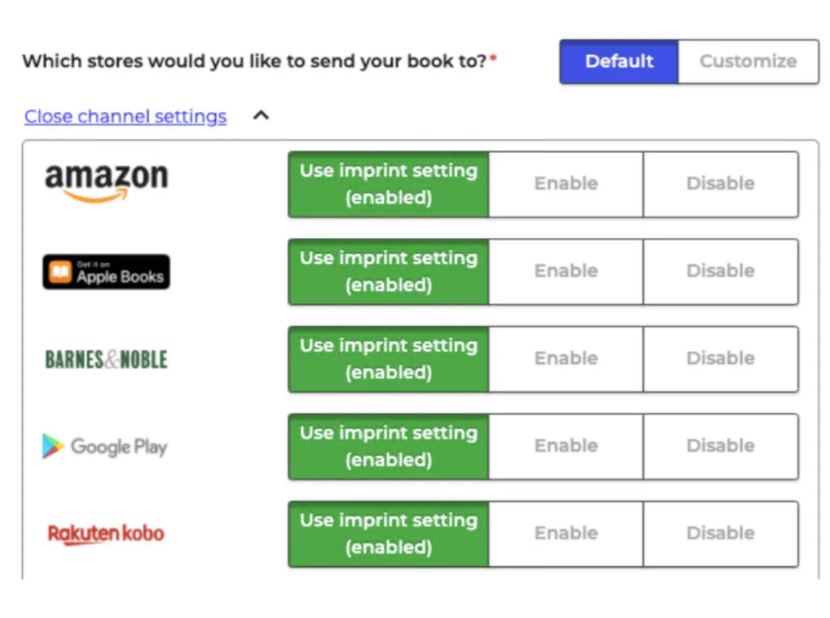
Task: Enable the Apple Books channel
Action: point(566,272)
